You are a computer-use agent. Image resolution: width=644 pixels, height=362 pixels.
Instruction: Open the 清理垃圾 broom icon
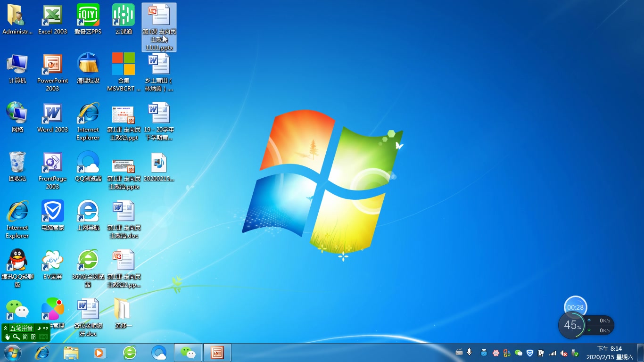(88, 68)
